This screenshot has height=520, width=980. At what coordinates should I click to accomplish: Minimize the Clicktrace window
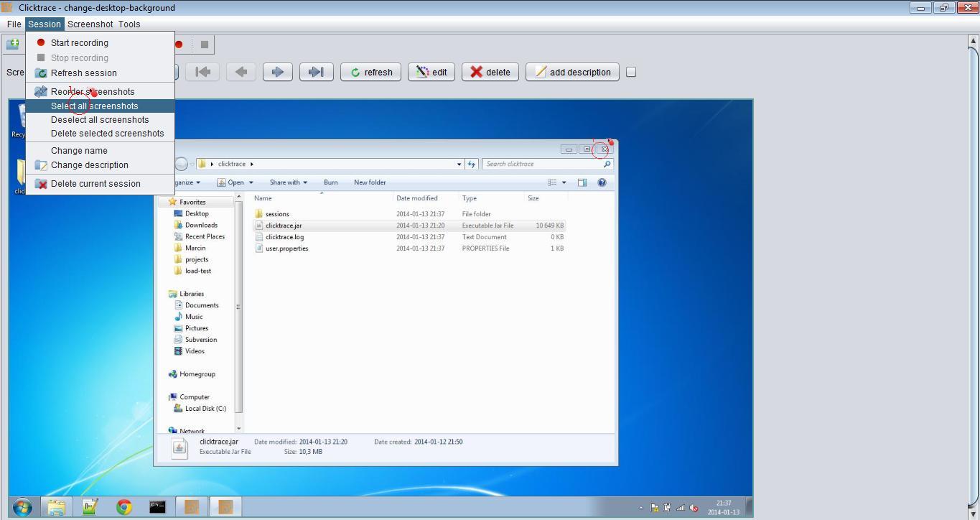coord(920,7)
